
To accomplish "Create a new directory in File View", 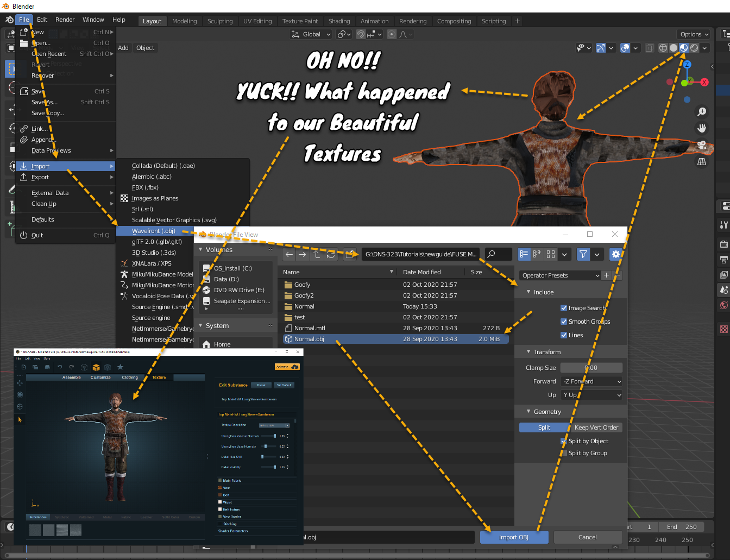I will point(351,254).
